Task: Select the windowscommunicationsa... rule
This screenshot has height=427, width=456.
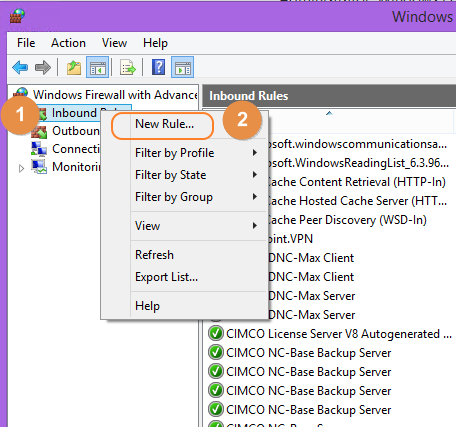Action: 358,144
